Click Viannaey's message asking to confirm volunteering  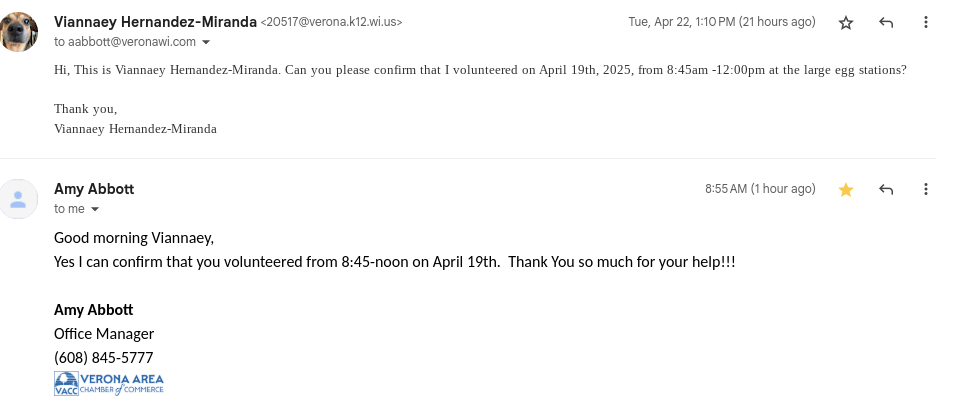(x=480, y=71)
